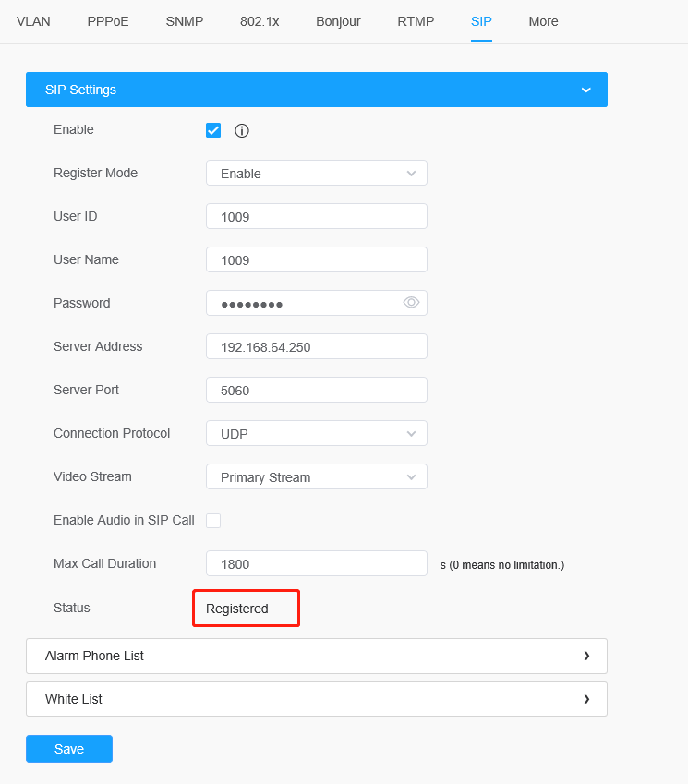Click the Password input field

[317, 303]
